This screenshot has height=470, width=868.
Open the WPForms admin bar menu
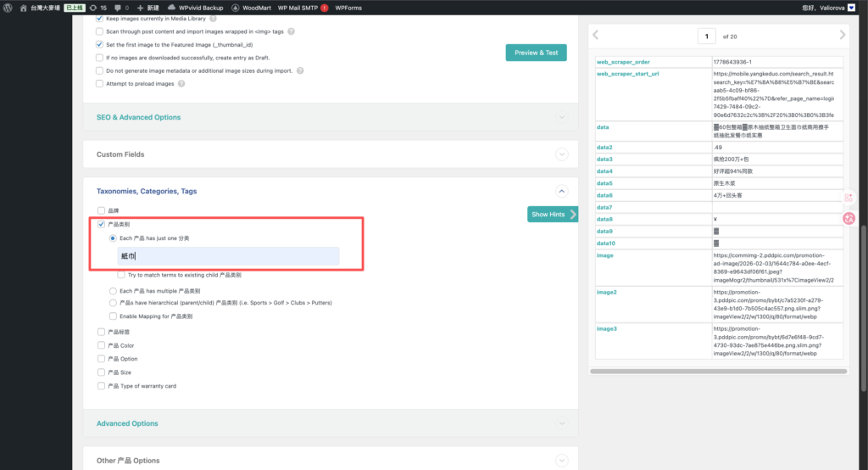[348, 8]
